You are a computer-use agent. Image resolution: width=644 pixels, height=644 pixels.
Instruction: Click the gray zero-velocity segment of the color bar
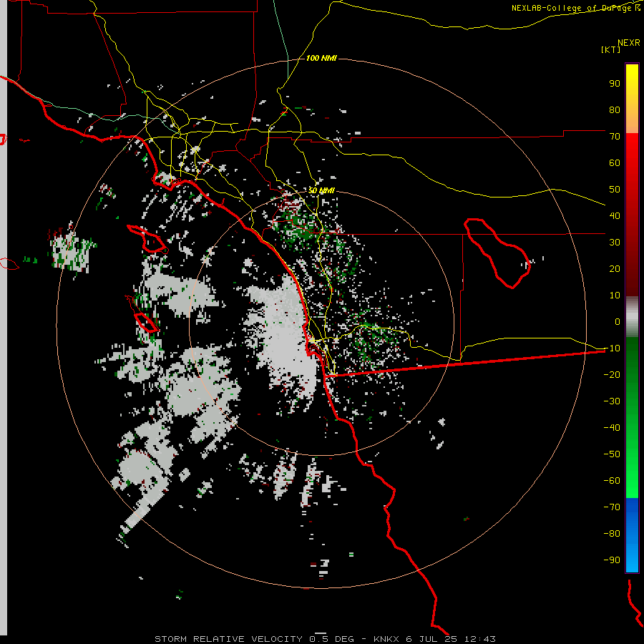click(632, 316)
